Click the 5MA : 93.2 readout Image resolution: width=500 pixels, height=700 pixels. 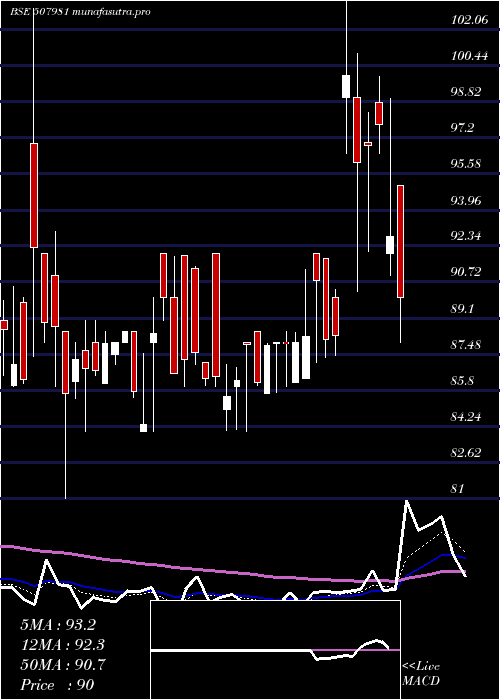pyautogui.click(x=58, y=625)
